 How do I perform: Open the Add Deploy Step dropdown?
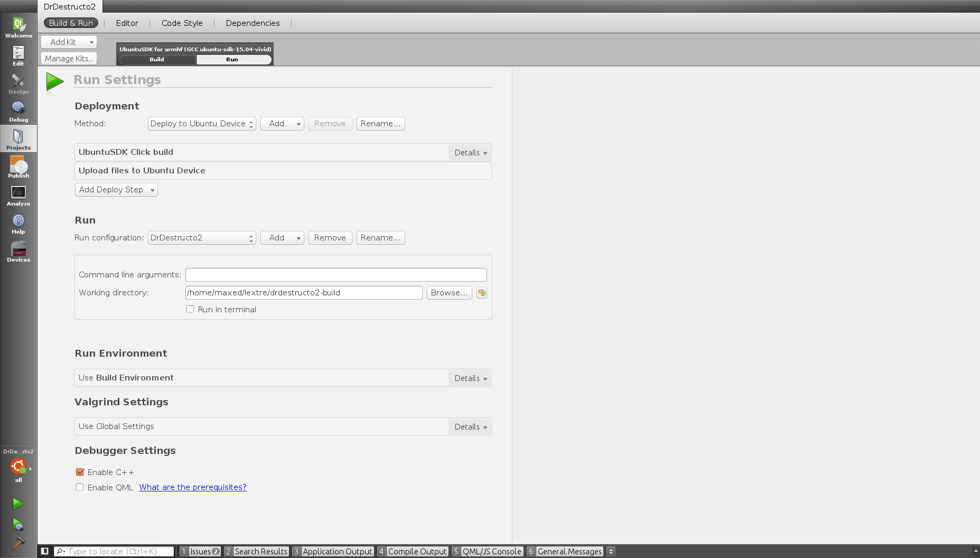pos(116,190)
